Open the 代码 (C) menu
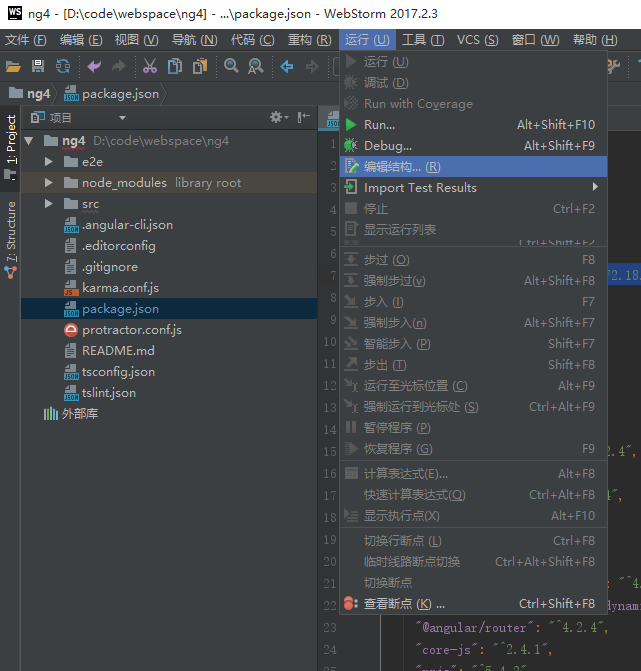This screenshot has width=641, height=671. click(252, 40)
